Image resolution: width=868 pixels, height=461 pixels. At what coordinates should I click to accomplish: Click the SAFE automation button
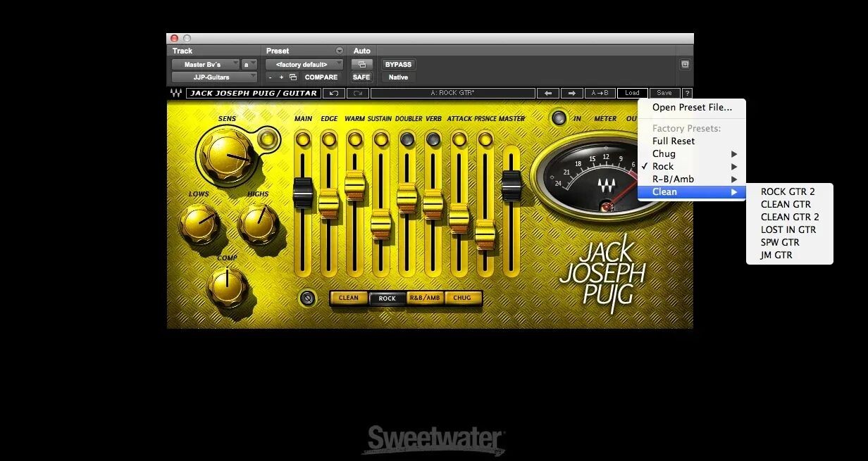click(x=361, y=77)
